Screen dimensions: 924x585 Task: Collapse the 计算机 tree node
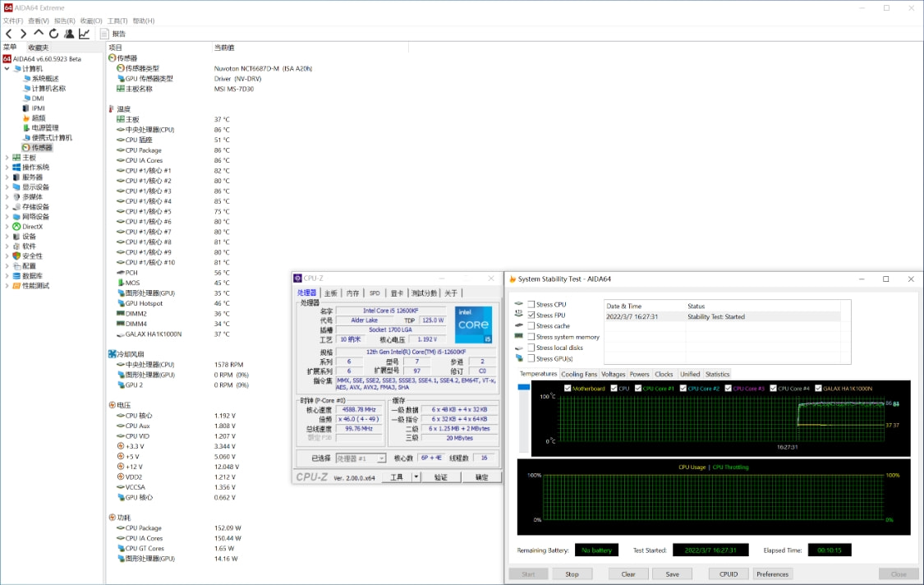coord(7,69)
